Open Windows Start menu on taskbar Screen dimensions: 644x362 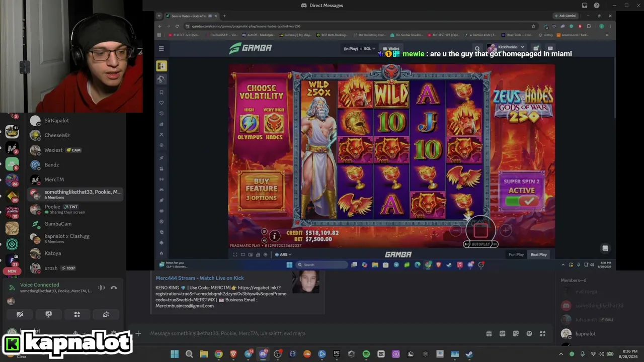[174, 354]
